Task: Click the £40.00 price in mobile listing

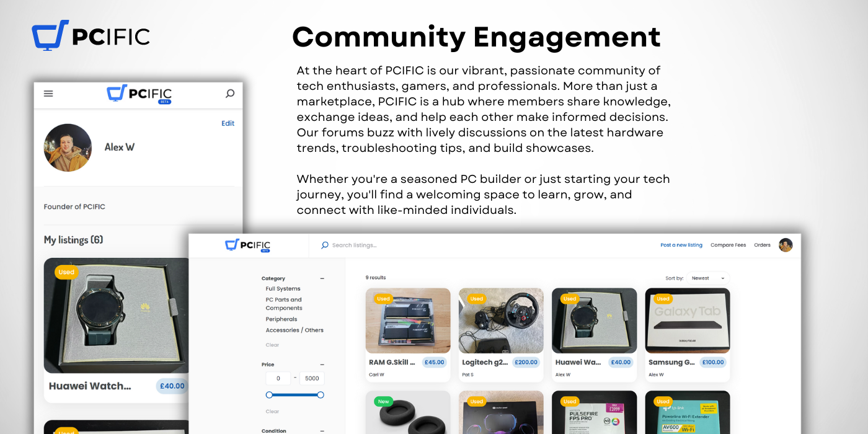Action: coord(172,386)
